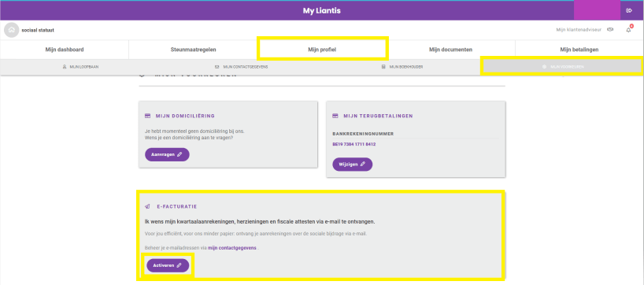Open the notifications bell
The width and height of the screenshot is (644, 285).
pyautogui.click(x=628, y=30)
